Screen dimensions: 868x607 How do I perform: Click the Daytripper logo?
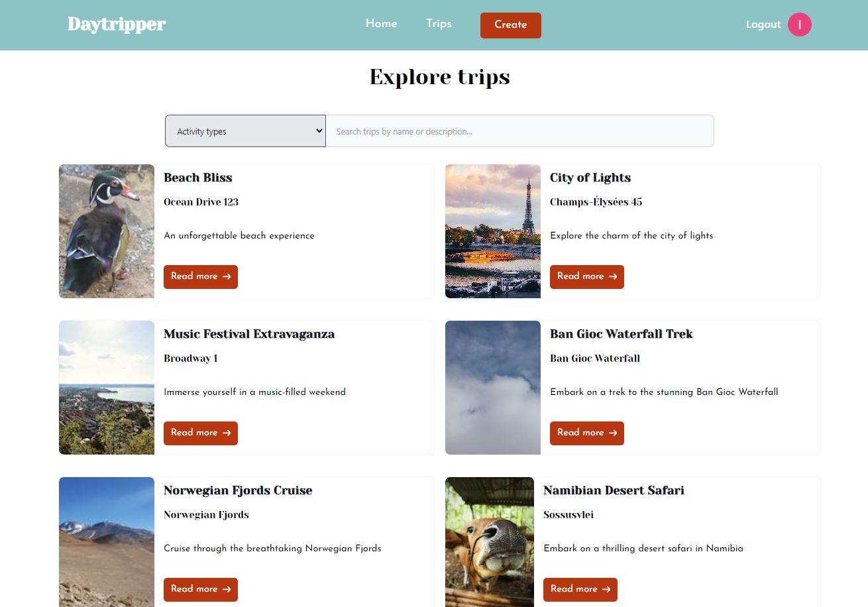tap(117, 25)
